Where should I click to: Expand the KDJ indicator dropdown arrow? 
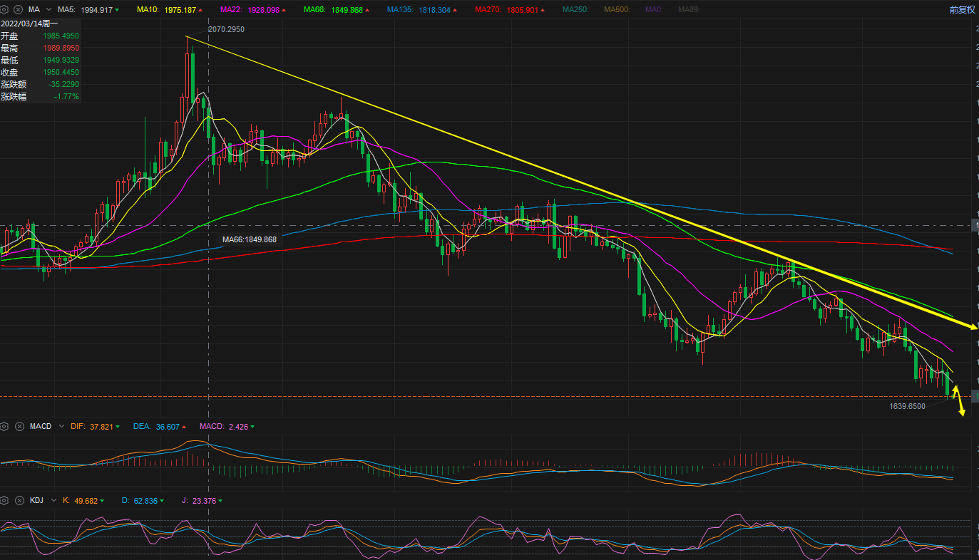tap(53, 500)
